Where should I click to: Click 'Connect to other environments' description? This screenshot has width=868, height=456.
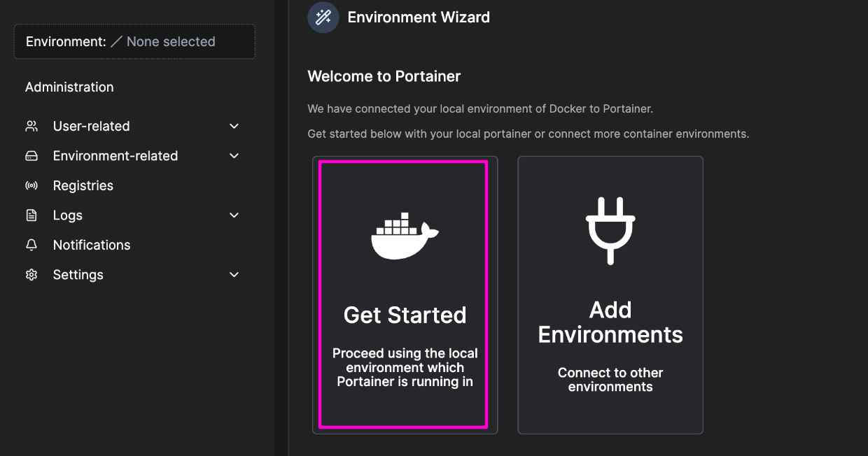[610, 380]
